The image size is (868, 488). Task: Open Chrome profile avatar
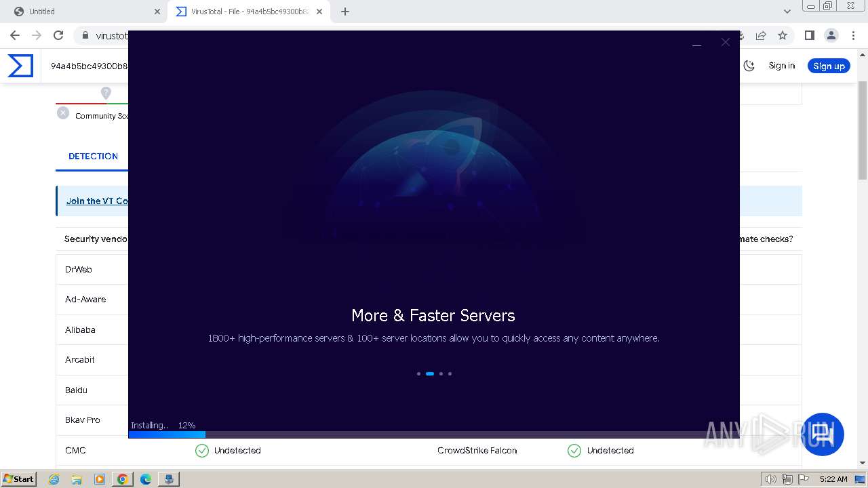pyautogui.click(x=831, y=35)
